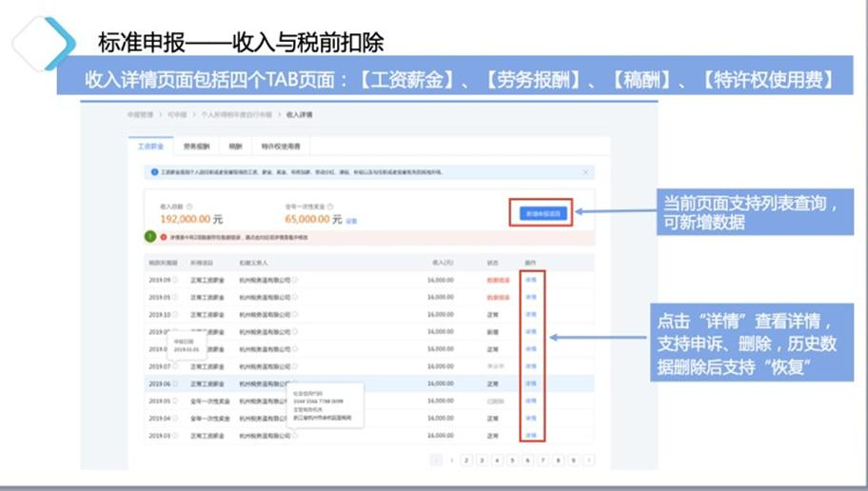Image resolution: width=868 pixels, height=491 pixels.
Task: Open 详情 for the first 2019-09 row
Action: [531, 280]
